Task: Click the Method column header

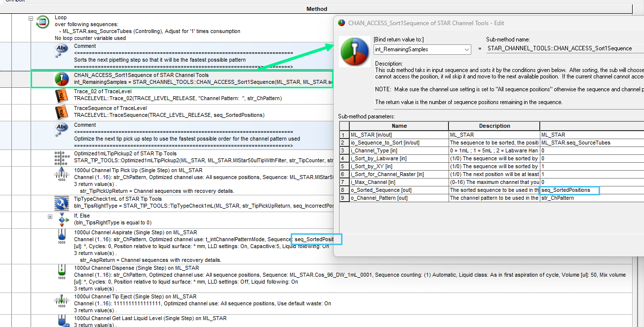Action: coord(316,9)
